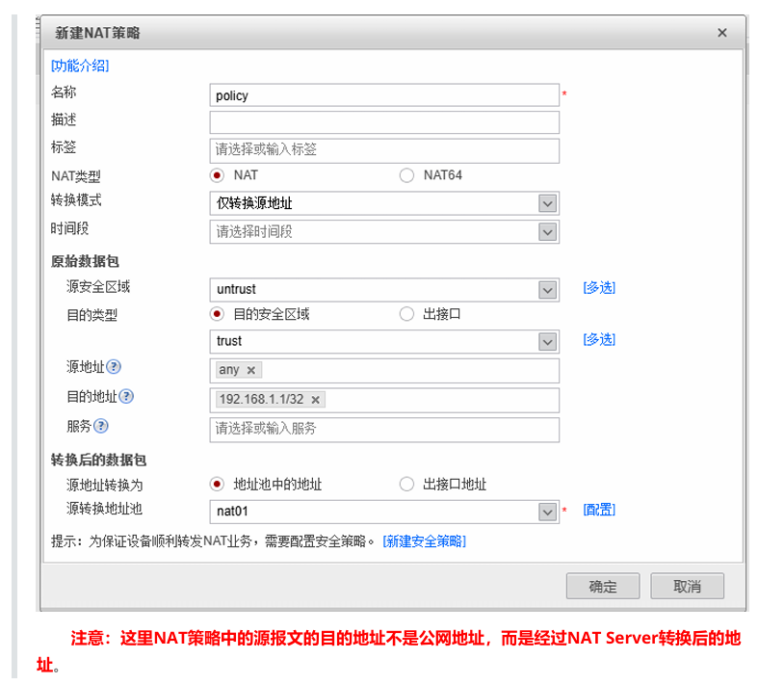The height and width of the screenshot is (685, 784).
Task: Click 多选 link beside 源安全区域
Action: 599,288
